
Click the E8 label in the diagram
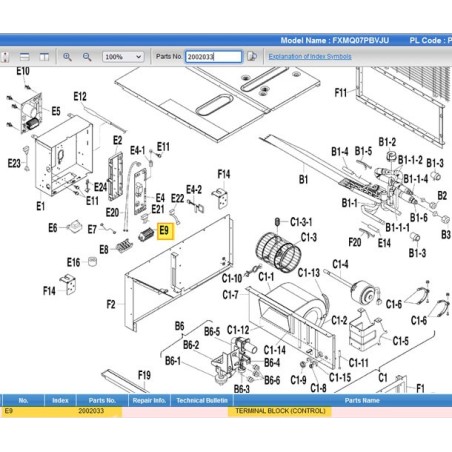click(x=104, y=249)
